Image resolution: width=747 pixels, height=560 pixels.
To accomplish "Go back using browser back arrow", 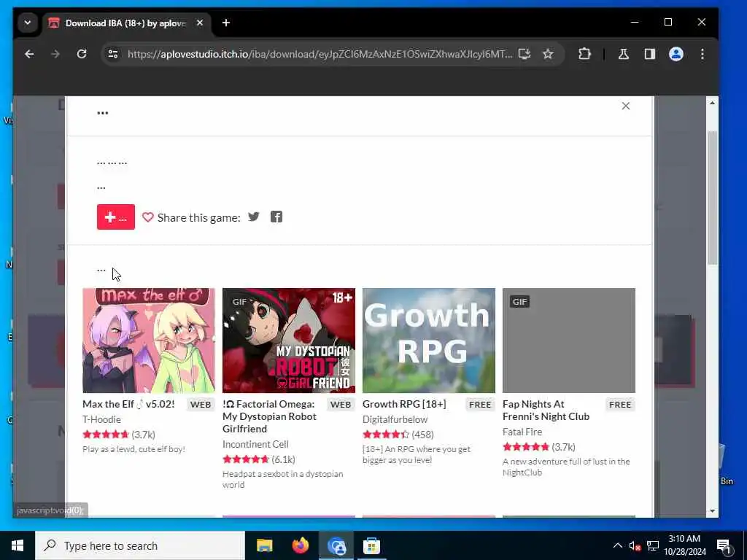I will pyautogui.click(x=29, y=54).
